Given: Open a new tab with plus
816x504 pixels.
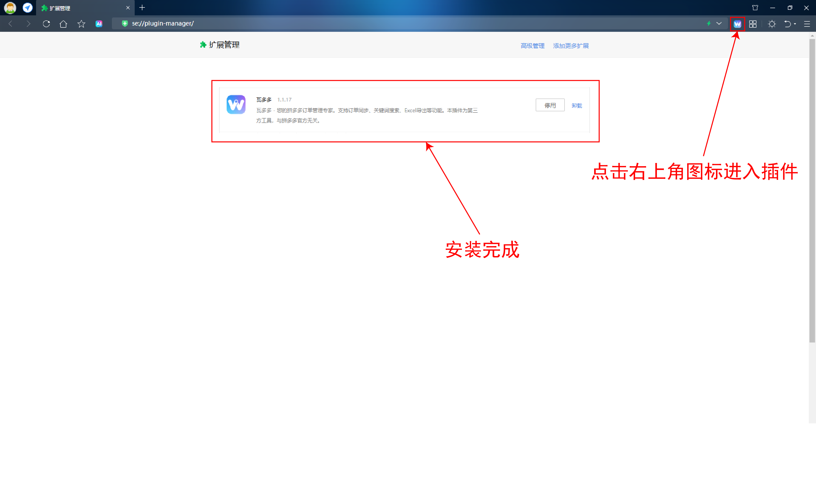Looking at the screenshot, I should coord(142,7).
